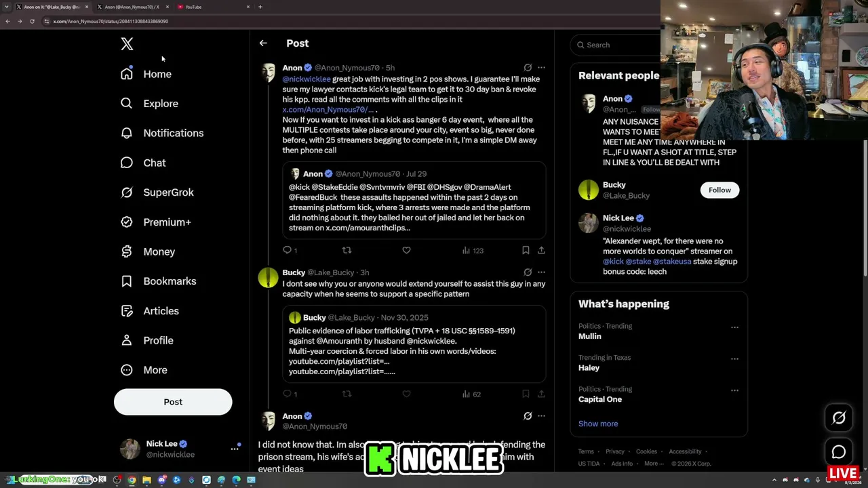Open Premium+ from the sidebar
Image resolution: width=868 pixels, height=488 pixels.
pos(156,222)
